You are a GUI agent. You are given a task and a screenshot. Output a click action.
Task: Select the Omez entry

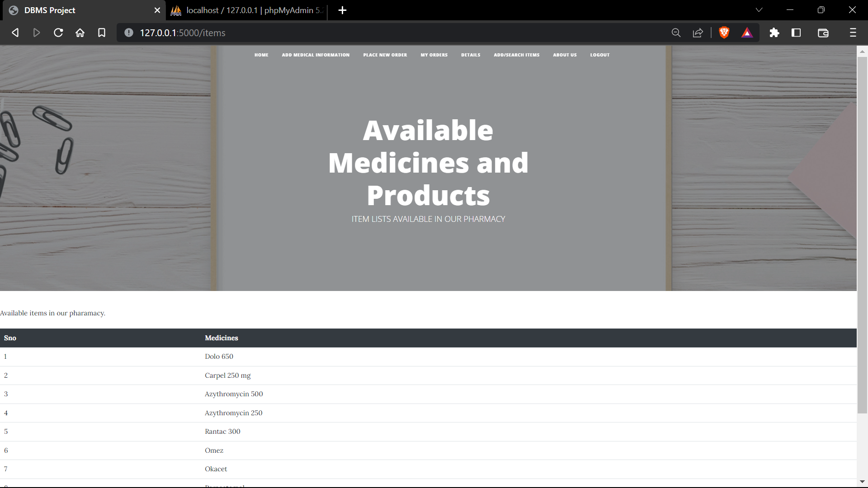(214, 450)
